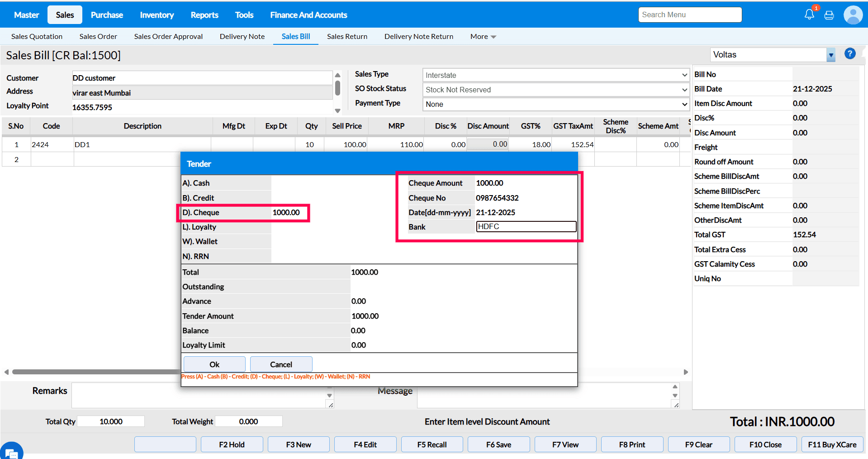The height and width of the screenshot is (459, 868).
Task: Open the Voltas company dropdown arrow
Action: pos(831,55)
